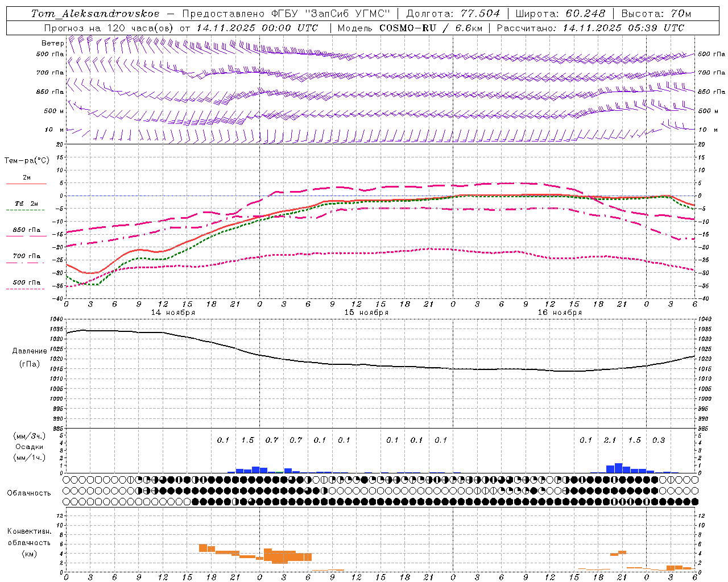
Task: Click the "985" value on right pressure axis
Action: coord(704,429)
